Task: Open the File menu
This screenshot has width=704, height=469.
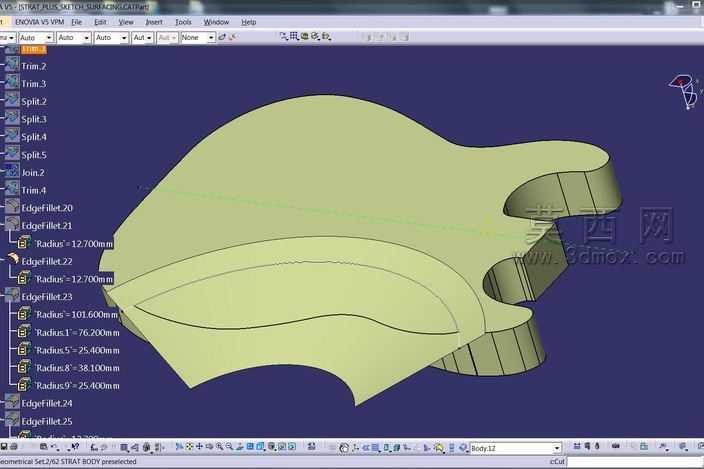Action: point(77,22)
